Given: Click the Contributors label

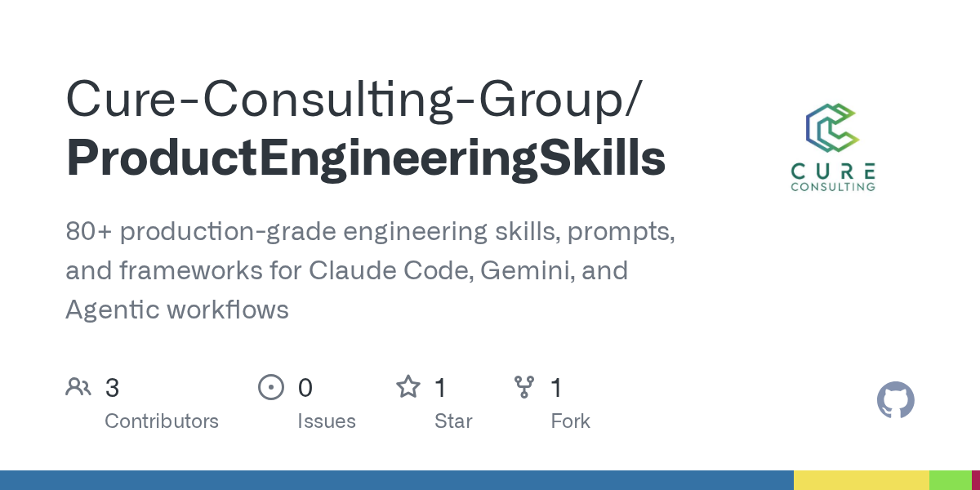Looking at the screenshot, I should [x=162, y=421].
